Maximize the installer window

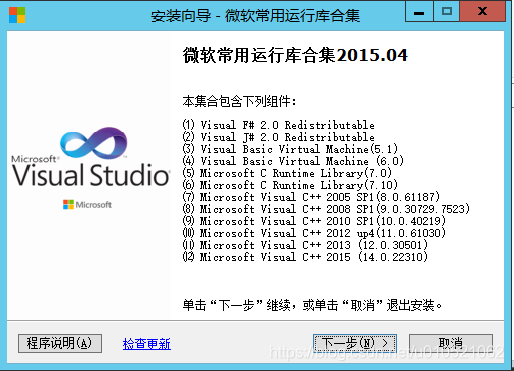click(447, 12)
